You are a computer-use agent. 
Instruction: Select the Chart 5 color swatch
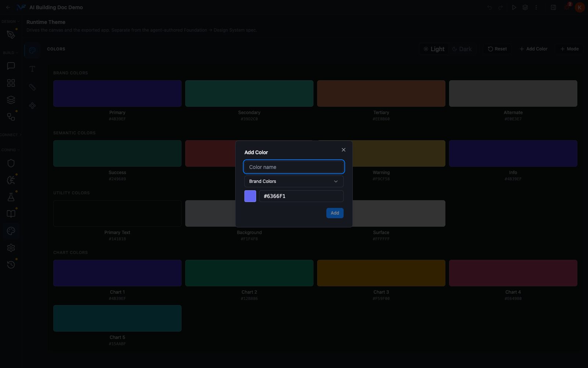(x=117, y=318)
